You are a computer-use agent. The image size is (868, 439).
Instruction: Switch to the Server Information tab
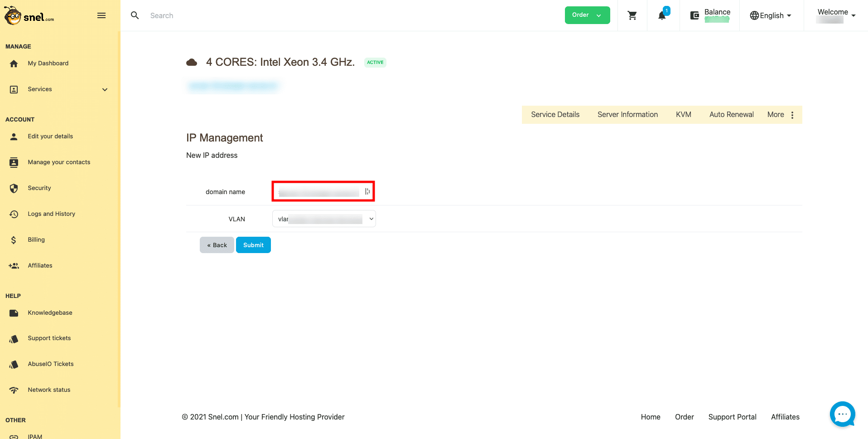click(627, 115)
